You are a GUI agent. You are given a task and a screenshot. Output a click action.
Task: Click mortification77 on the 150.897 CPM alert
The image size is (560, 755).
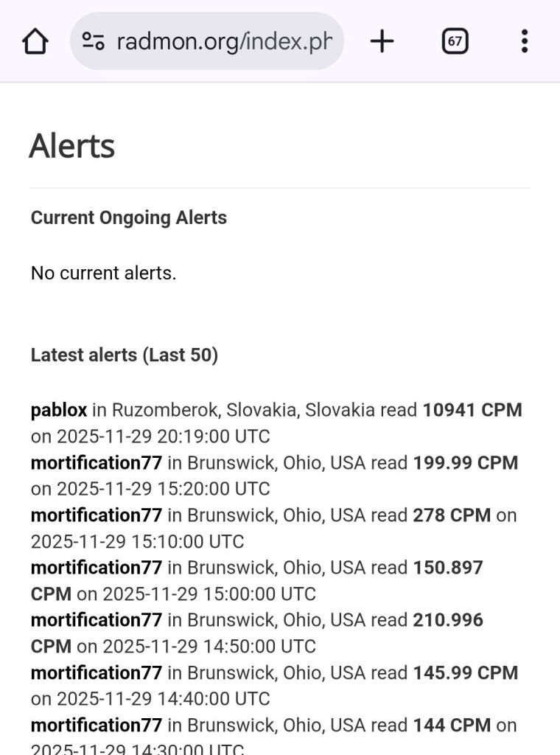point(96,568)
